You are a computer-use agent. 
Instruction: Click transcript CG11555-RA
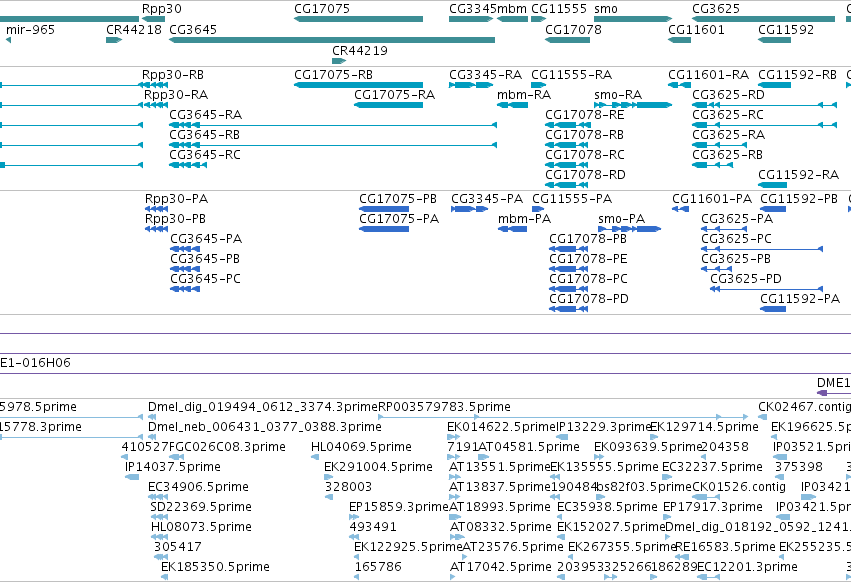571,75
